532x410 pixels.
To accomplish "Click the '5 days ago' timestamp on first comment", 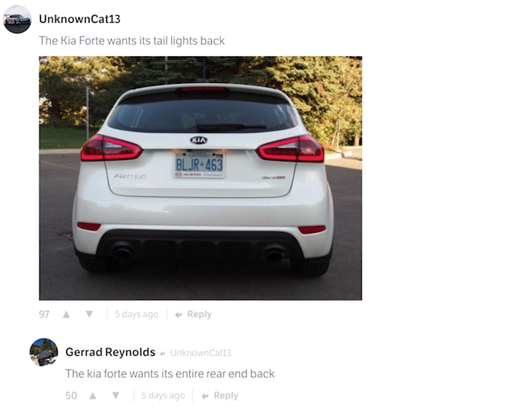I will 136,314.
